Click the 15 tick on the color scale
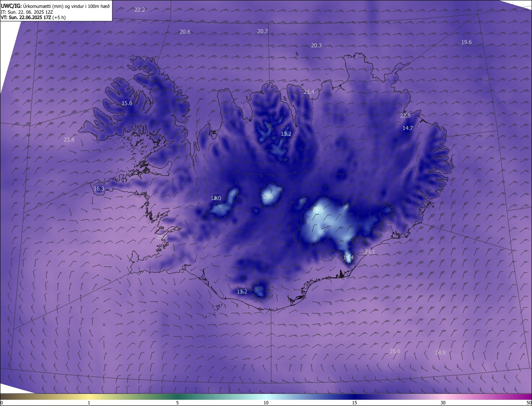This screenshot has height=406, width=532. point(355,403)
